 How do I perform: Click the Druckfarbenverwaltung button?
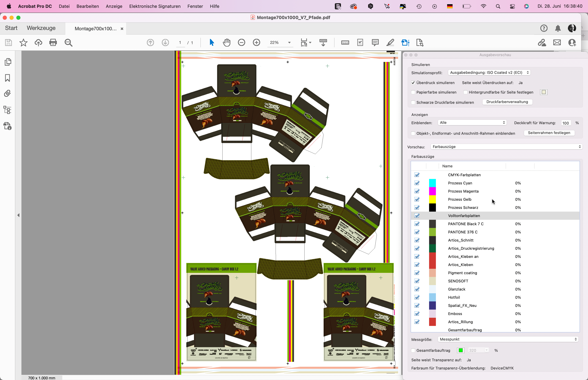507,102
